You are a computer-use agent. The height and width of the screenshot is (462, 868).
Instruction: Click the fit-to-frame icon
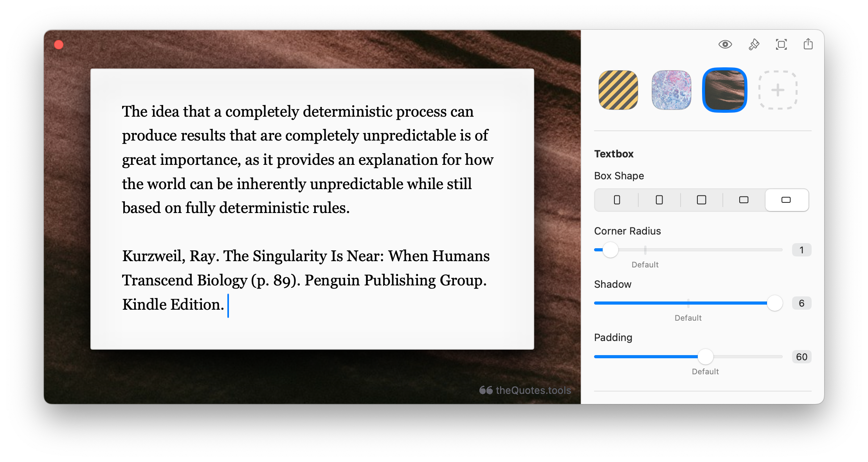pyautogui.click(x=781, y=44)
